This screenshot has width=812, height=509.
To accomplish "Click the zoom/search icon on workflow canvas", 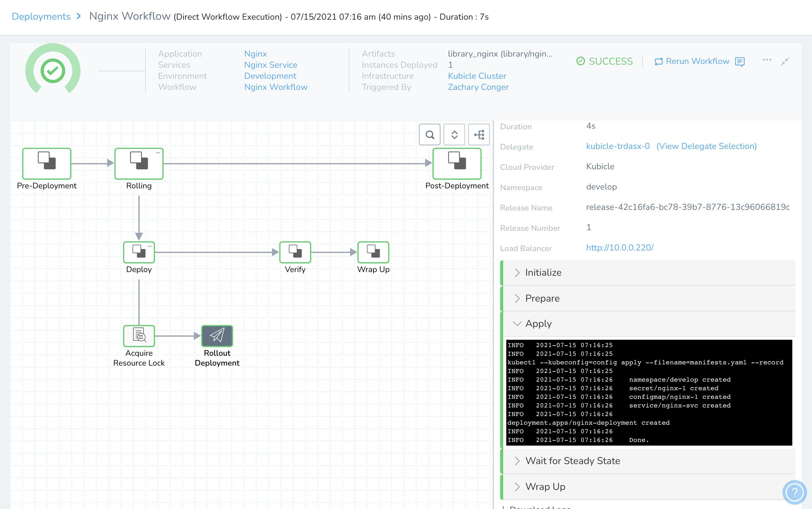I will pos(430,134).
